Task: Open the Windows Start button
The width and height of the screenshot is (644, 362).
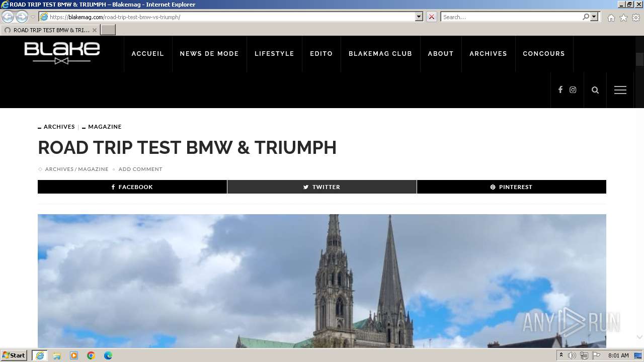Action: pyautogui.click(x=14, y=355)
